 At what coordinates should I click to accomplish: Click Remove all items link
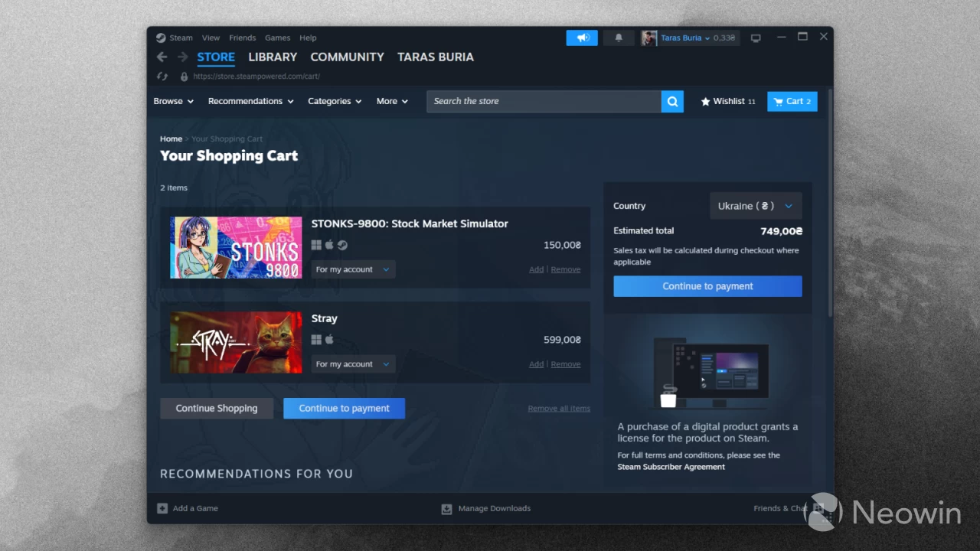pos(559,409)
